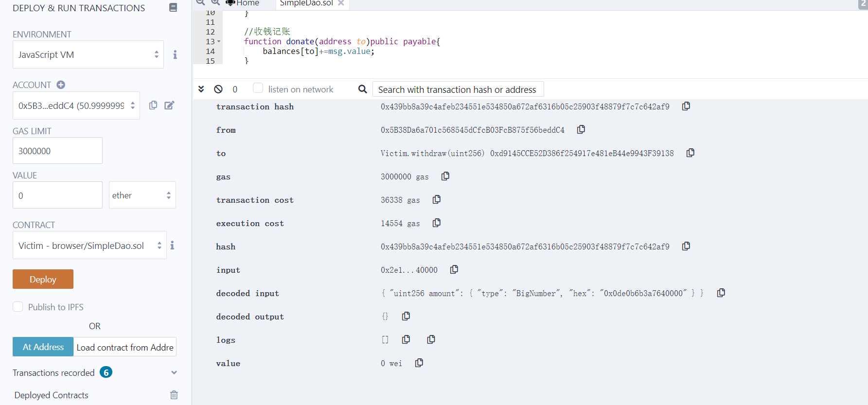Click the At Address button
Image resolution: width=868 pixels, height=405 pixels.
(43, 347)
